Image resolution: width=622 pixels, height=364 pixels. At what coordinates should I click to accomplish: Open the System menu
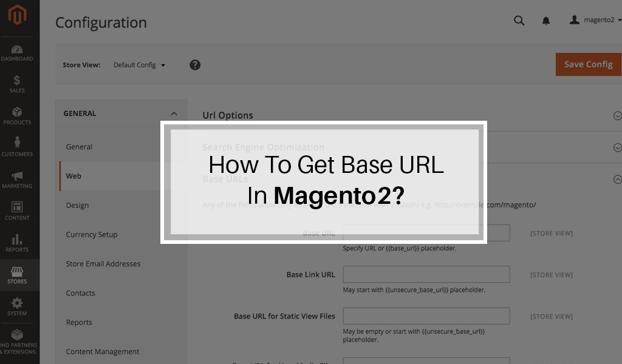click(x=17, y=307)
